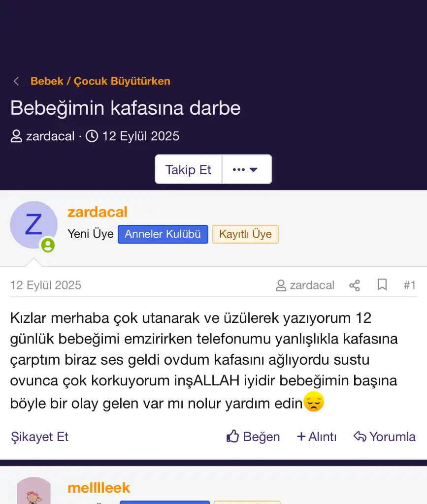Click the Kayıtlı Üye badge
Viewport: 427px width, 504px height.
(x=245, y=234)
